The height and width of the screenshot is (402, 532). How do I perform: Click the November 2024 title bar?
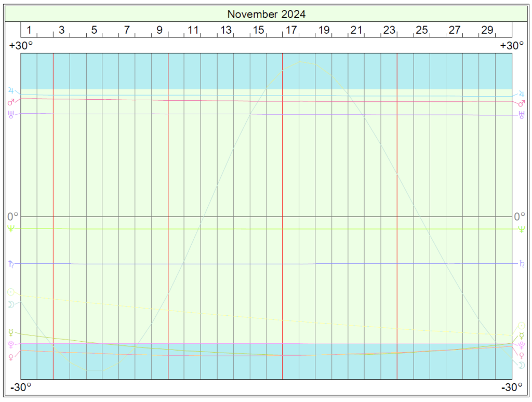[x=266, y=14]
